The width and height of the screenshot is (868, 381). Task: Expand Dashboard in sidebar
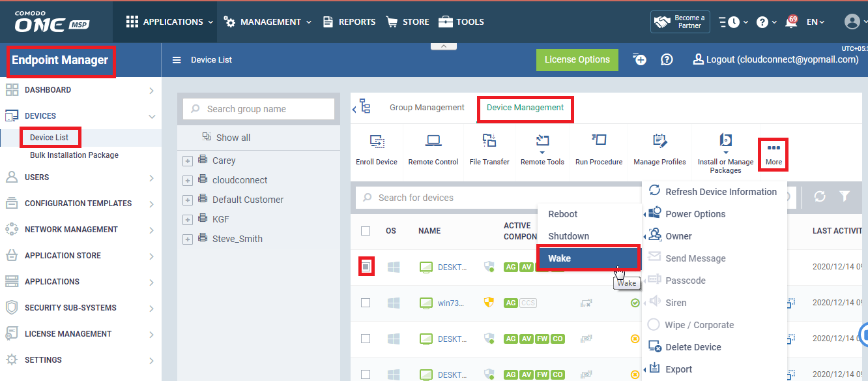[x=81, y=90]
